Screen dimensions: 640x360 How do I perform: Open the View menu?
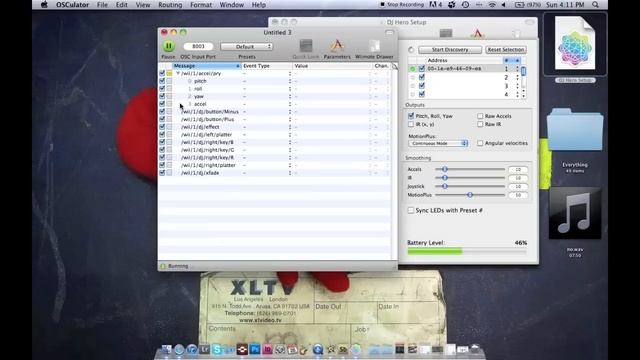pos(143,5)
